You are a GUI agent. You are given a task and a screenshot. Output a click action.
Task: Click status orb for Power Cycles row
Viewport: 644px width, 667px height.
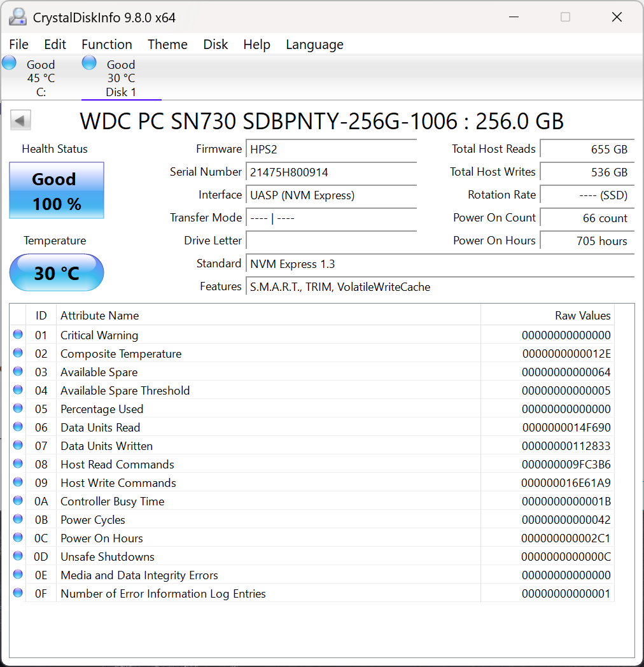click(18, 519)
